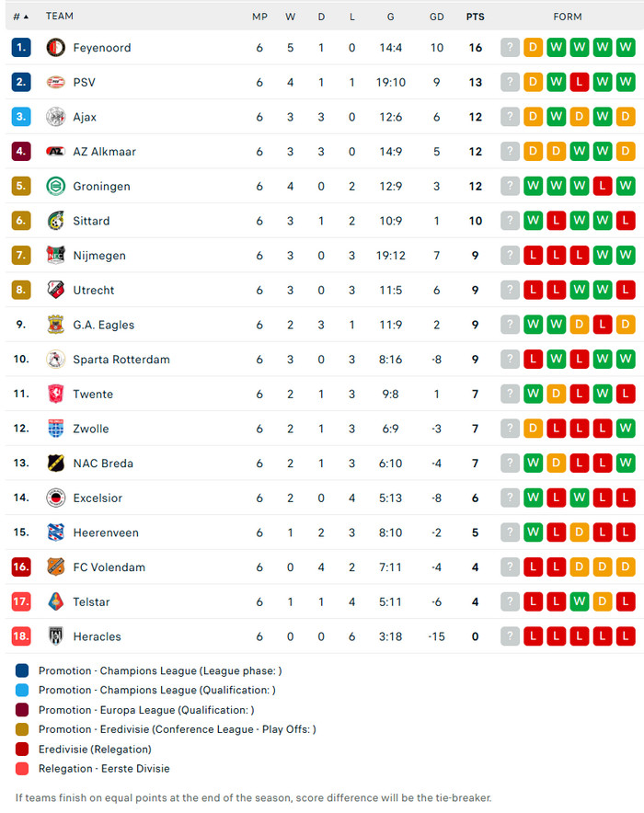Click the PSV club logo
The image size is (644, 813).
56,83
